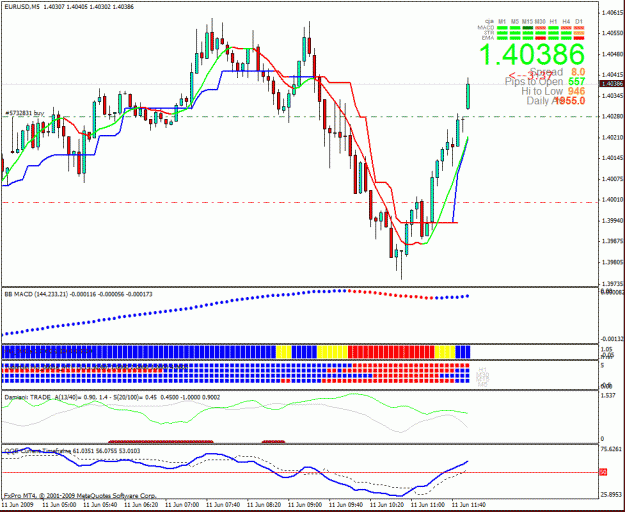Viewport: 625px width, 512px height.
Task: Click the orange STR D1 signal box
Action: pyautogui.click(x=579, y=33)
